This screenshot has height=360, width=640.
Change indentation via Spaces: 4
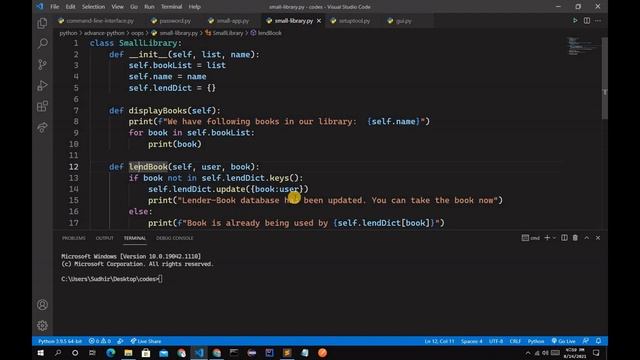[x=471, y=341]
